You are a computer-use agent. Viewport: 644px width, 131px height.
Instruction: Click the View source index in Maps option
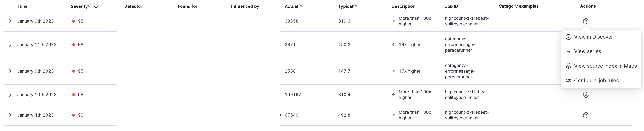coord(606,66)
